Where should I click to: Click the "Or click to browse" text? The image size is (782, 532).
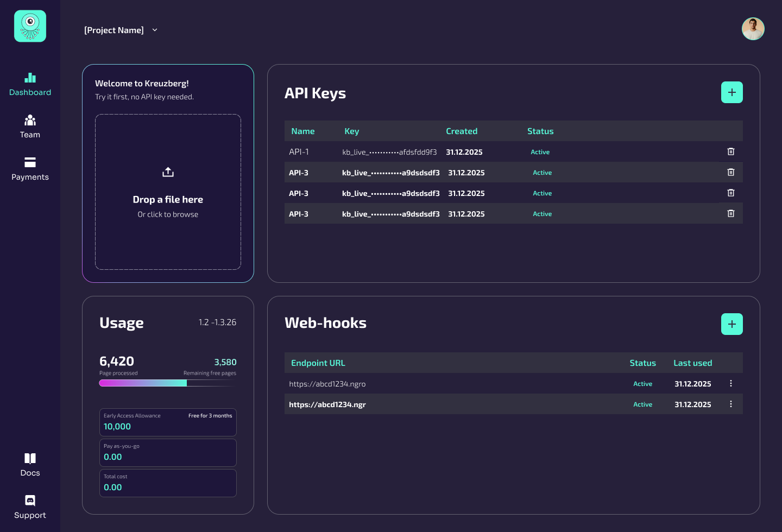[x=168, y=214]
